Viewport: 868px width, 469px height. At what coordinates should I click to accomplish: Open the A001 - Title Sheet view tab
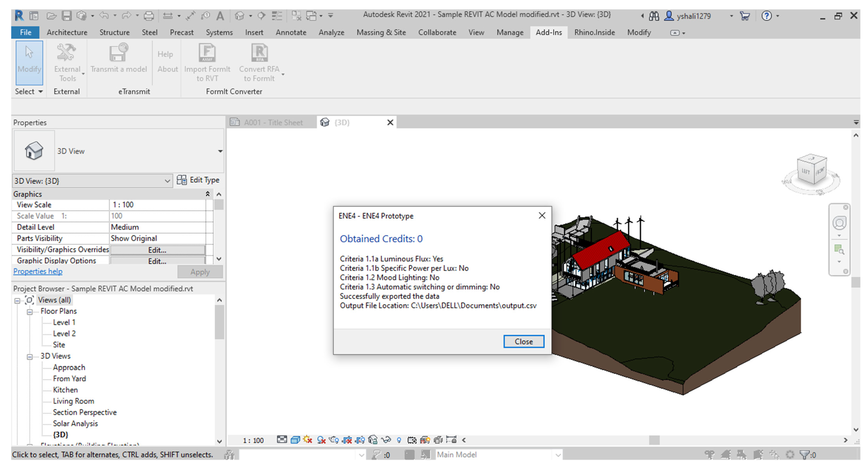[x=273, y=122]
